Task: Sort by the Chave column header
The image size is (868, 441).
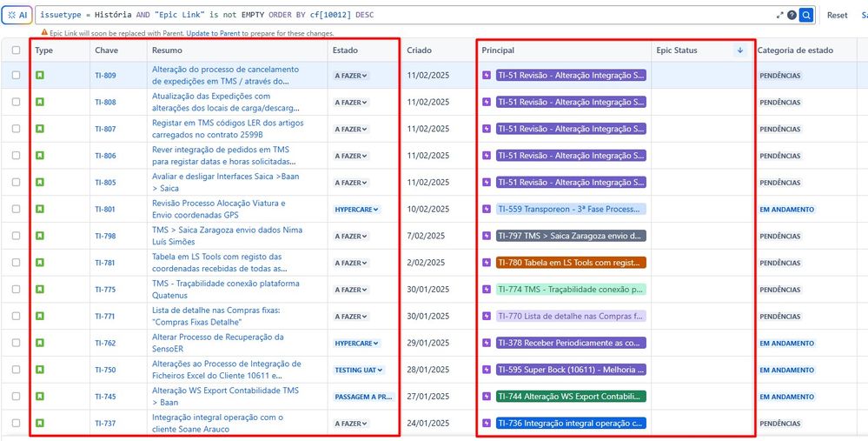Action: pyautogui.click(x=106, y=50)
